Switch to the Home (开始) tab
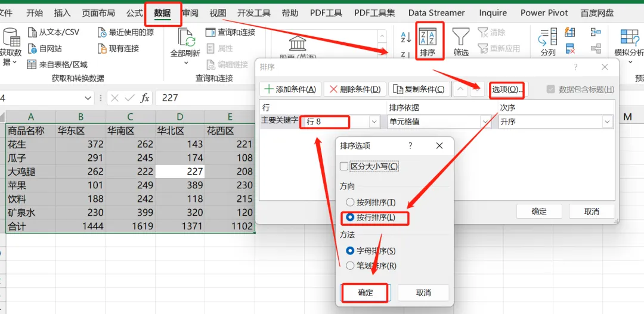The image size is (644, 314). 35,13
